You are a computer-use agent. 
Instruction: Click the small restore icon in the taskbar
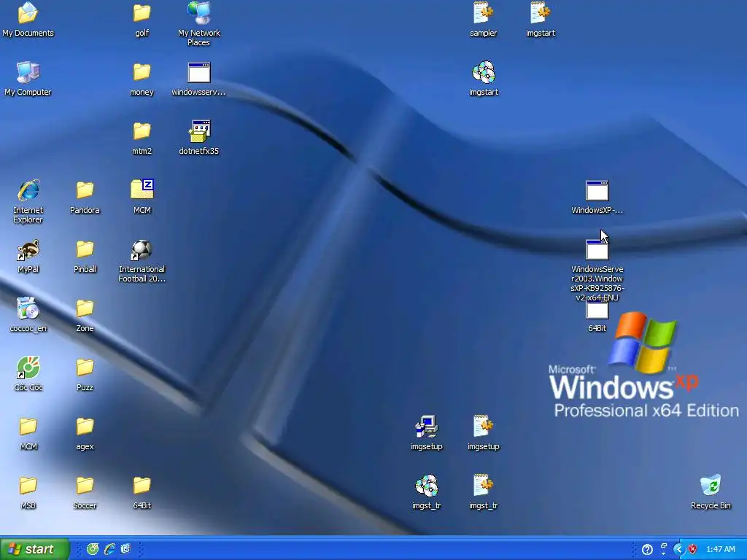(x=663, y=546)
